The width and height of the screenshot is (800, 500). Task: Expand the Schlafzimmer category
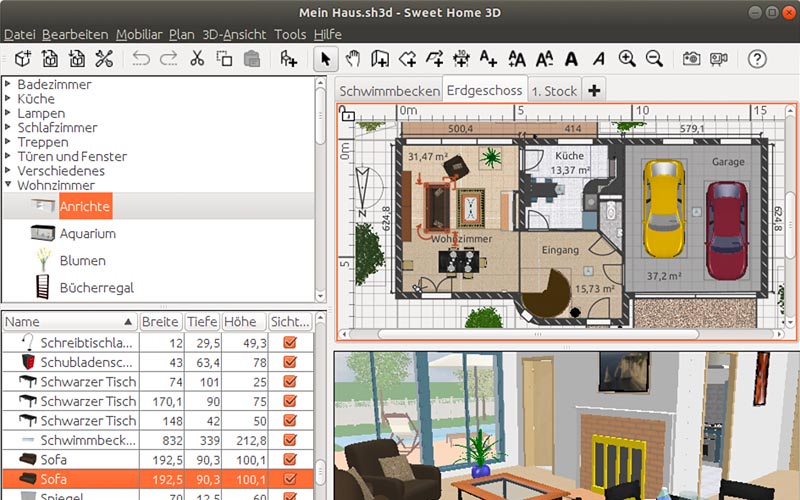coord(8,127)
